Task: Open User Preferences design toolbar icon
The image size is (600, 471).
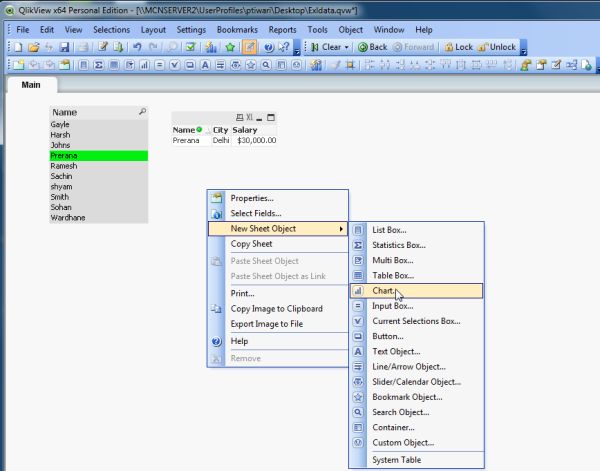Action: (x=525, y=65)
